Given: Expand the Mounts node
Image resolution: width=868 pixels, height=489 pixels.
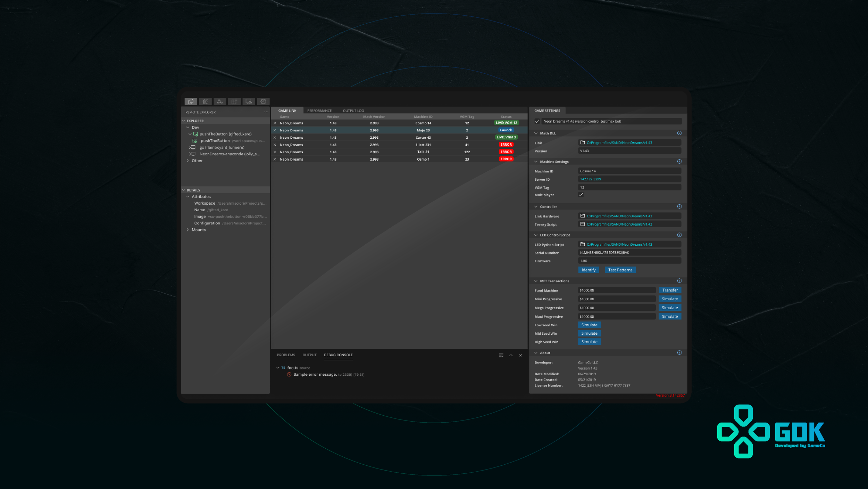Looking at the screenshot, I should pos(188,230).
